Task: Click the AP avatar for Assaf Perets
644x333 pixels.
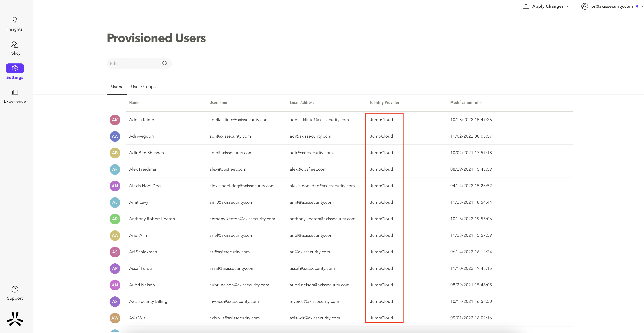Action: [115, 269]
